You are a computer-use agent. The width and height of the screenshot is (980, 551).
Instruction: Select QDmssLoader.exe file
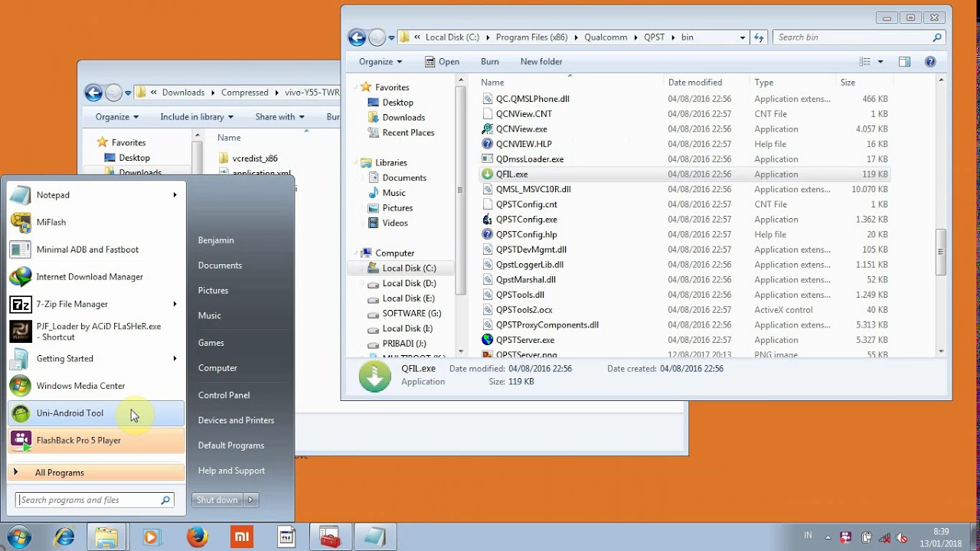529,159
